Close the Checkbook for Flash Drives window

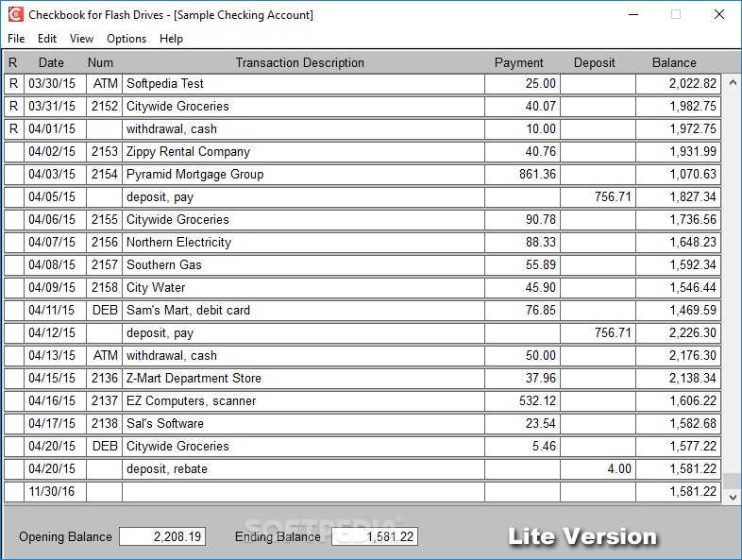coord(718,15)
